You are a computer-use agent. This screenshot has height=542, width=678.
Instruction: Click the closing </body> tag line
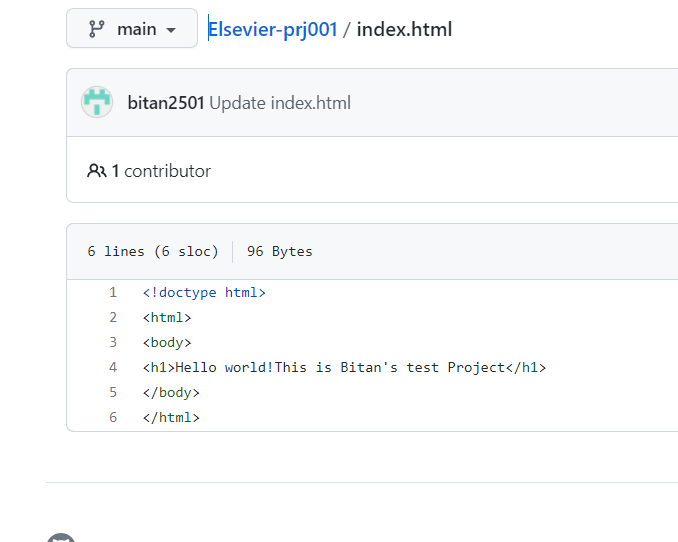coord(171,393)
